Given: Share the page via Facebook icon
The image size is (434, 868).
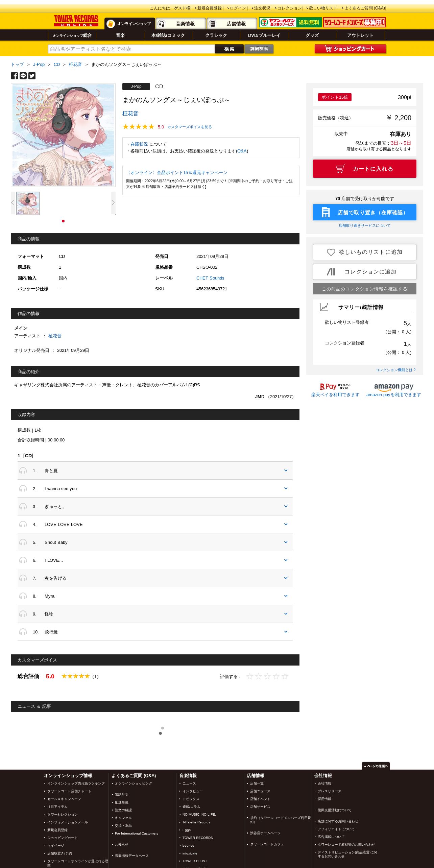Looking at the screenshot, I should click(x=14, y=76).
